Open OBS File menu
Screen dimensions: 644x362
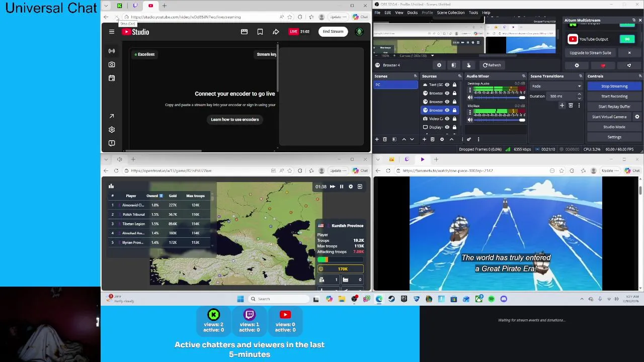pos(377,13)
